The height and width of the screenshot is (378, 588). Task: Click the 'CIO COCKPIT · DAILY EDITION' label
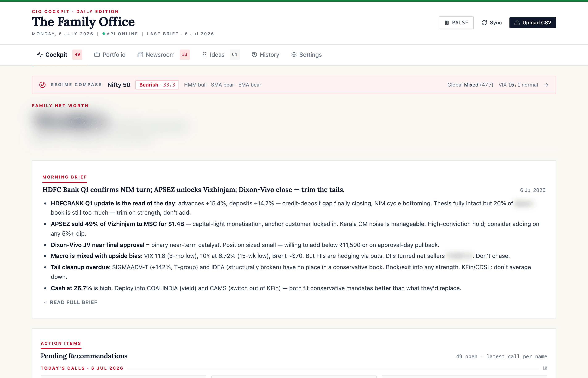[x=75, y=12]
